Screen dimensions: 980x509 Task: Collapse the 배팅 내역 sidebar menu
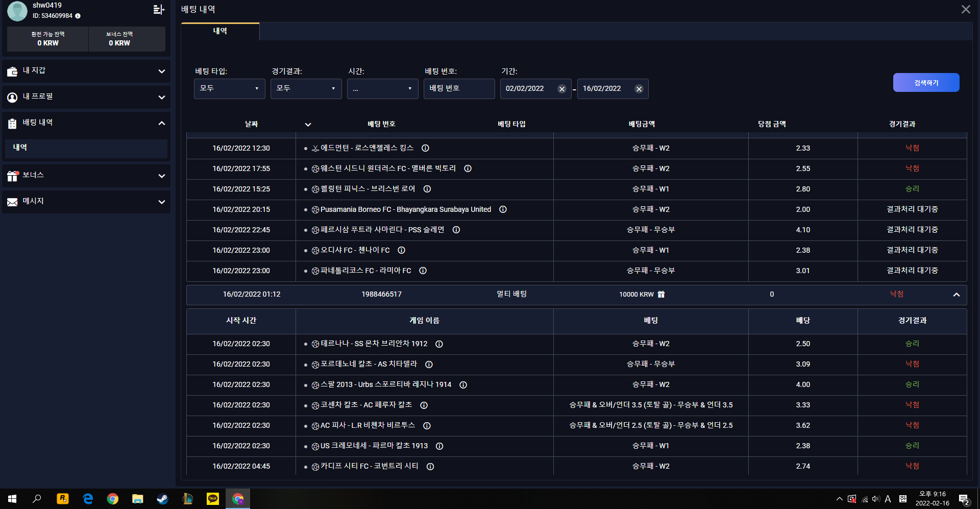point(162,124)
